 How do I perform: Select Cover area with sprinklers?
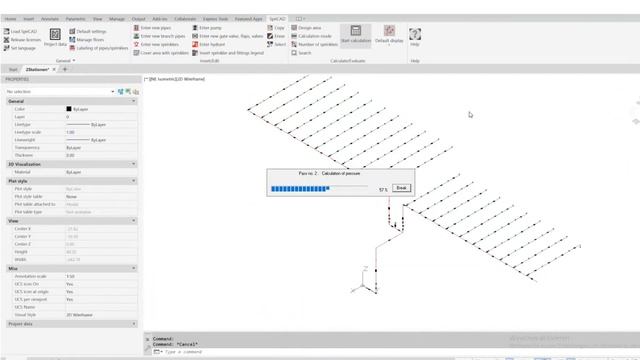coord(161,53)
